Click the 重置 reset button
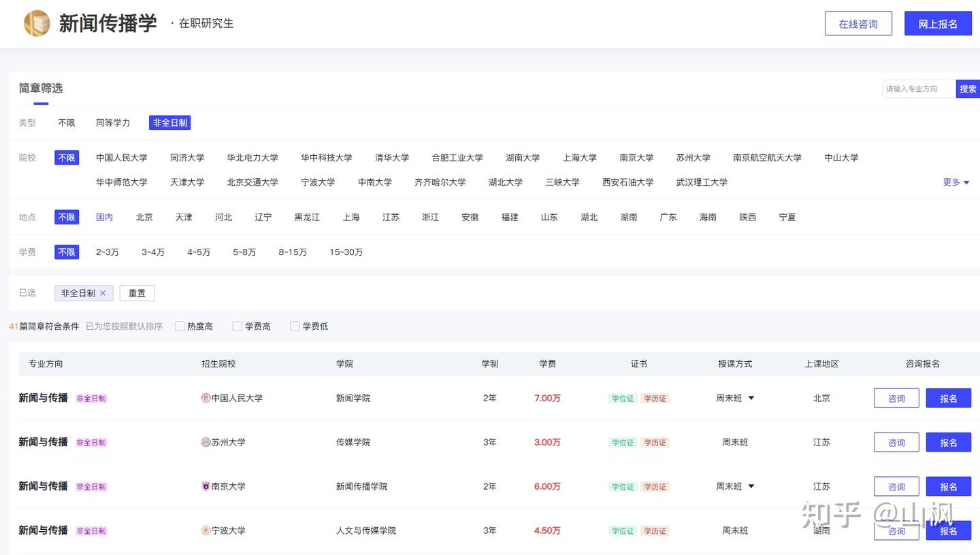 point(137,293)
